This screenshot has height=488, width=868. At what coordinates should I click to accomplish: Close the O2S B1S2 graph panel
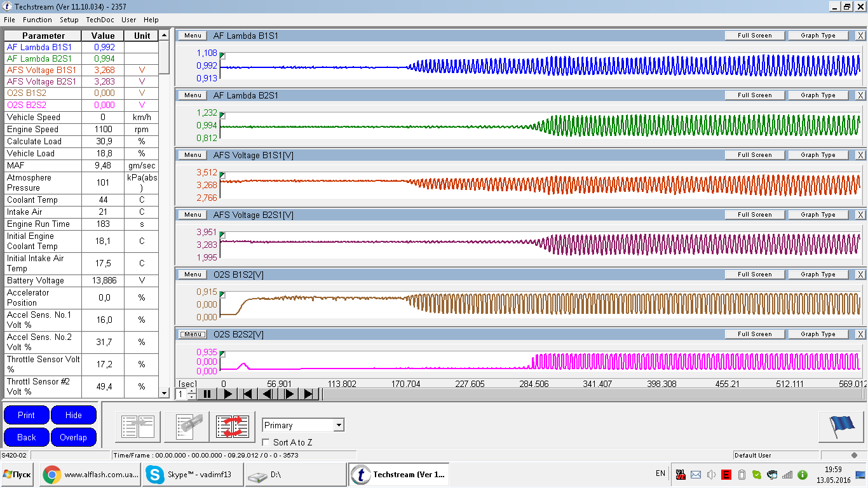point(860,274)
